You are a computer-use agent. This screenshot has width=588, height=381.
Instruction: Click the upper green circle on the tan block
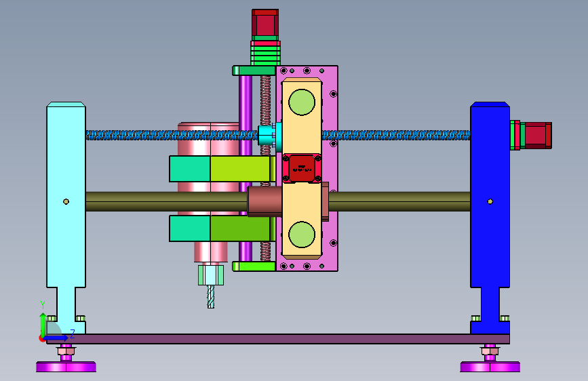pos(302,102)
